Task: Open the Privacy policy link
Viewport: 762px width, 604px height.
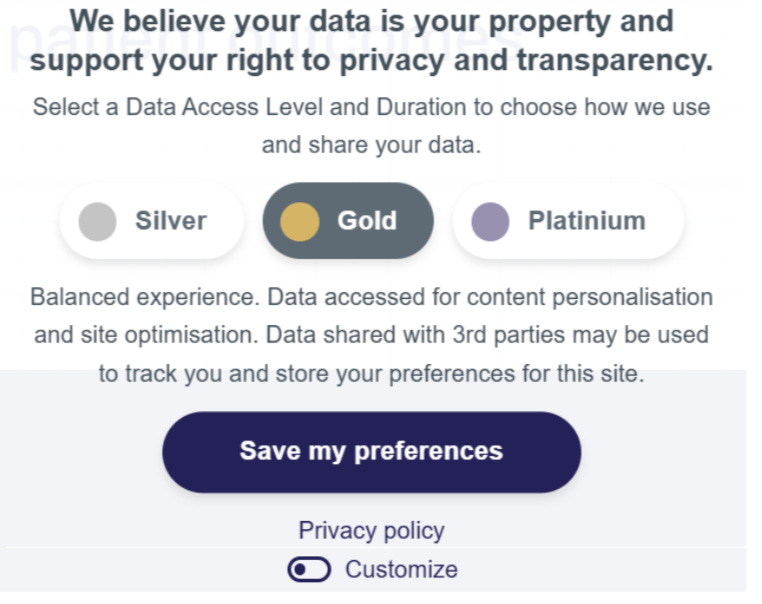Action: (x=371, y=530)
